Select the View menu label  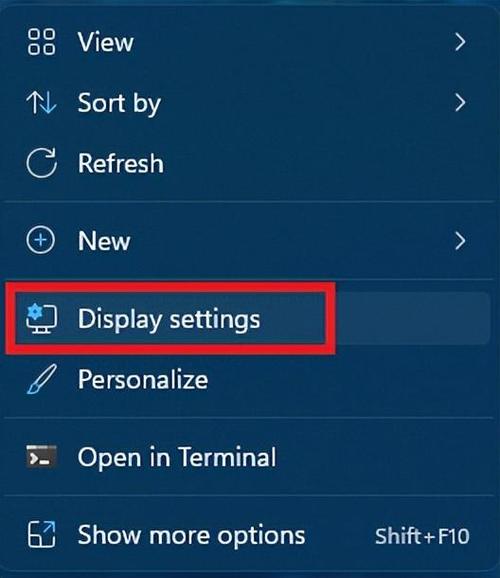105,42
